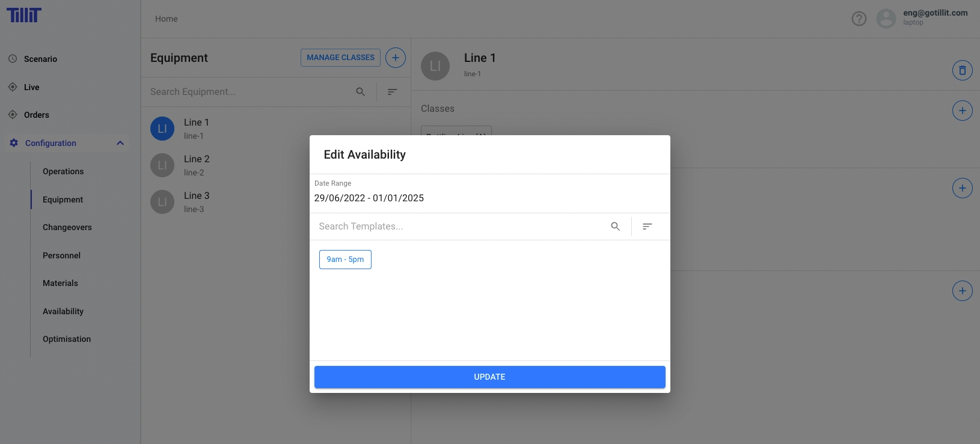Viewport: 980px width, 444px height.
Task: Click the delete Line 1 trash icon
Action: point(962,70)
